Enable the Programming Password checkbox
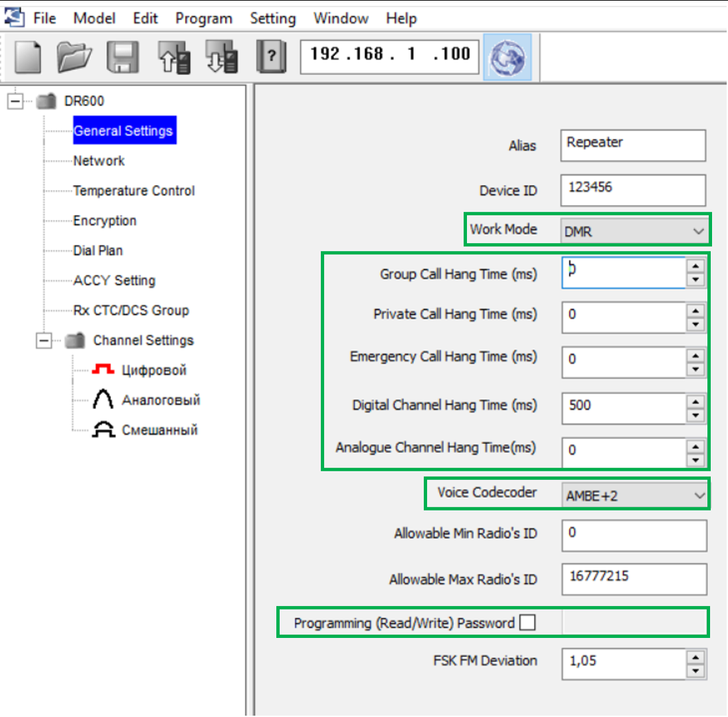This screenshot has width=728, height=717. pos(527,623)
